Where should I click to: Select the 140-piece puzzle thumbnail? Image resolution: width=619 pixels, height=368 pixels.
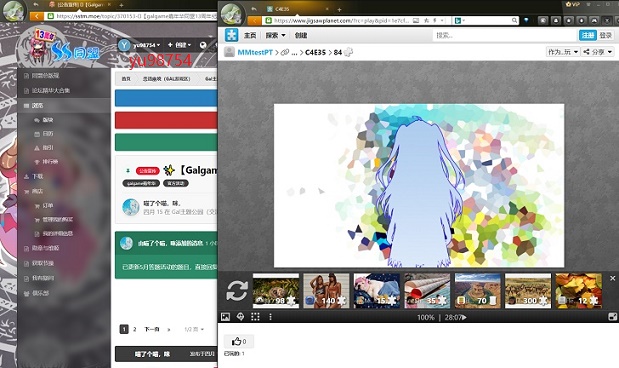[326, 291]
